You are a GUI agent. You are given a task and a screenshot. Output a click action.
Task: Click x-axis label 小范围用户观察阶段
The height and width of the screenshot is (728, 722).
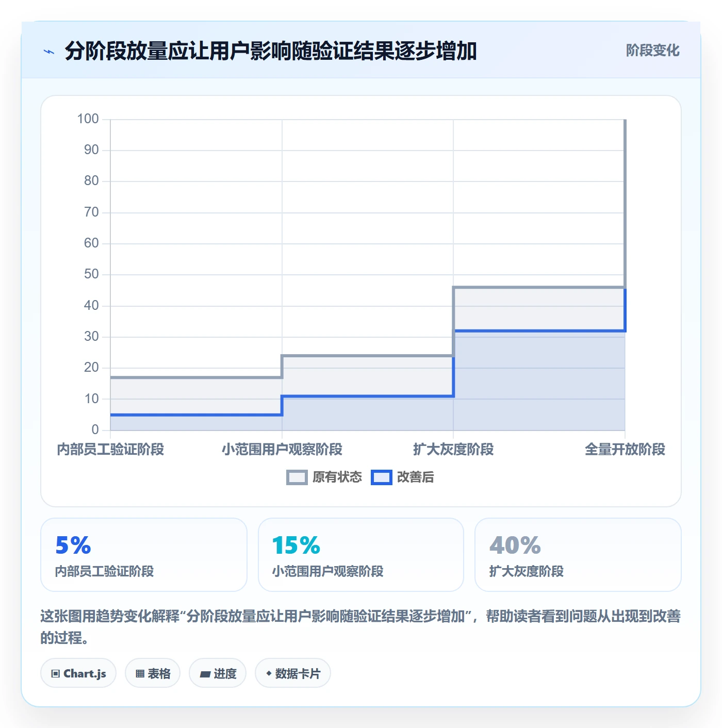pyautogui.click(x=282, y=450)
